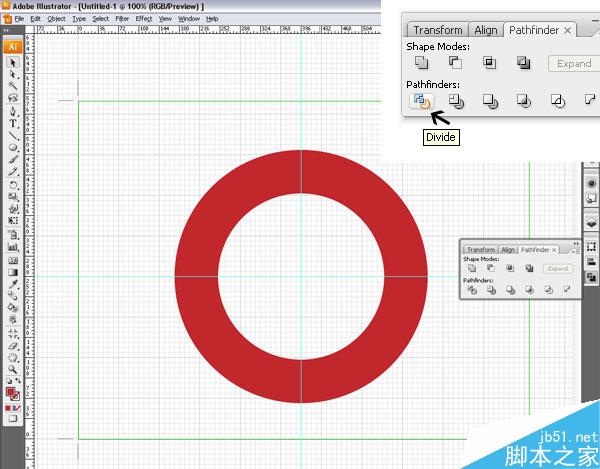Click Intersect shape areas in enlarged panel
600x469 pixels.
point(489,62)
